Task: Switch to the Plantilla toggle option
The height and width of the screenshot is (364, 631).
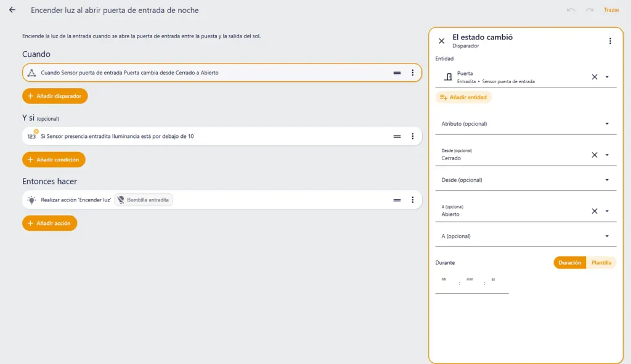Action: (x=601, y=262)
